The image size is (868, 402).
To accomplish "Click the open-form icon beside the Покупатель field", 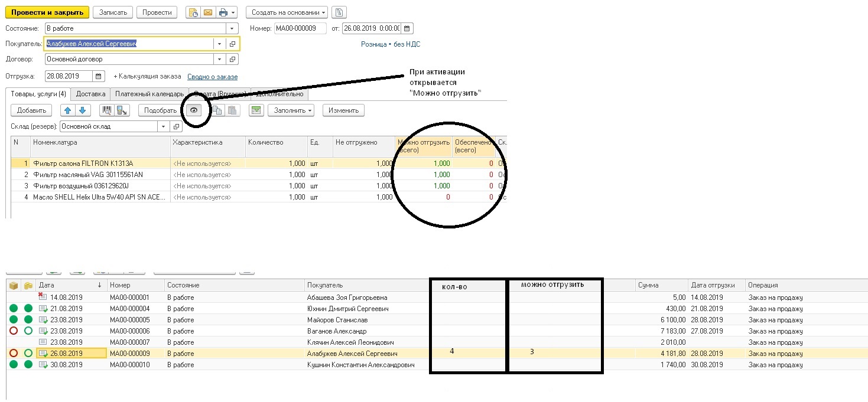I will 233,44.
